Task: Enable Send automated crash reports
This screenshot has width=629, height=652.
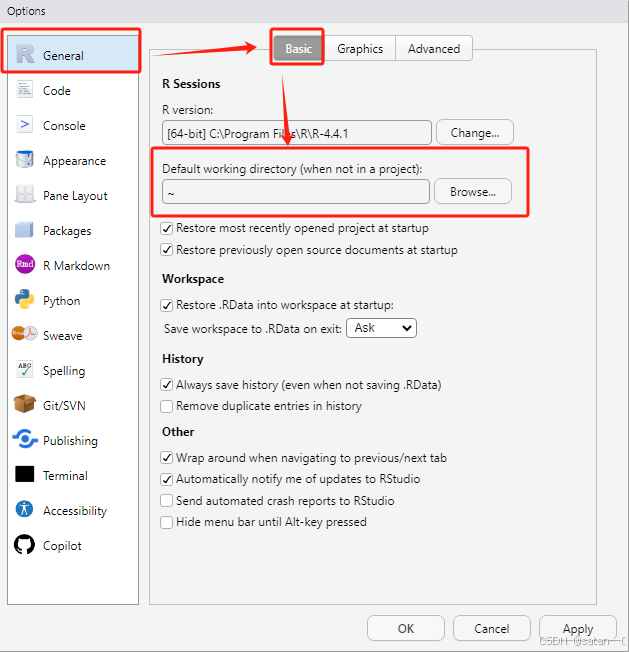Action: (167, 501)
